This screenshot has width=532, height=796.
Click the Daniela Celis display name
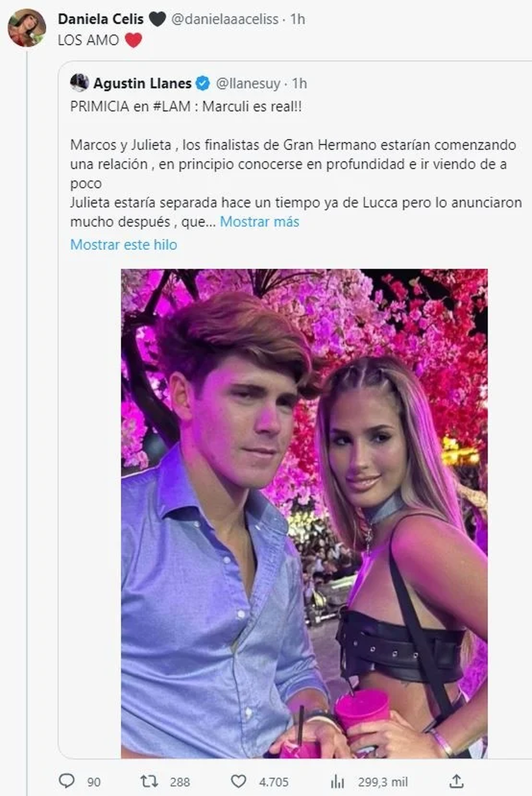[102, 18]
